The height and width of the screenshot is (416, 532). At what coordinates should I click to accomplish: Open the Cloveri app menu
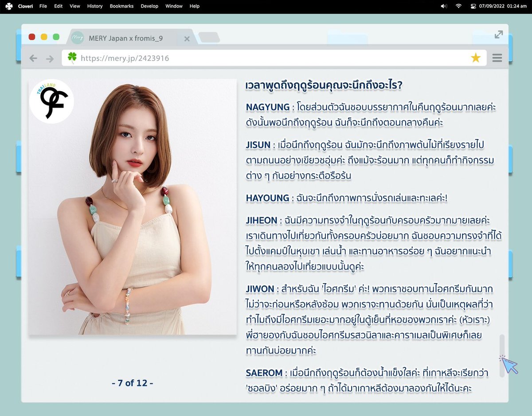[x=26, y=6]
